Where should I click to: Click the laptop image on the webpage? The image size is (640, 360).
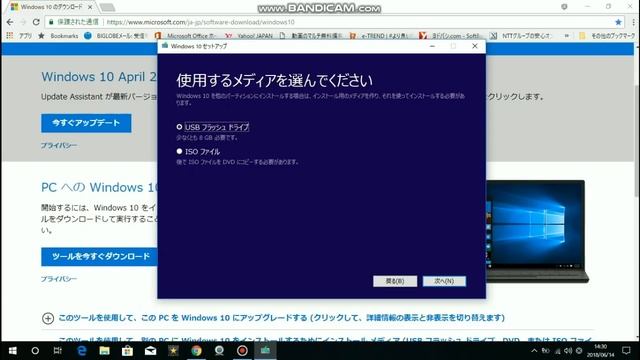[537, 231]
